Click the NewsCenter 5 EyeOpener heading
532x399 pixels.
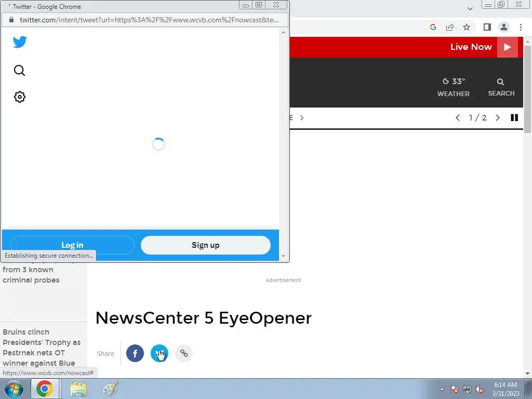tap(204, 318)
